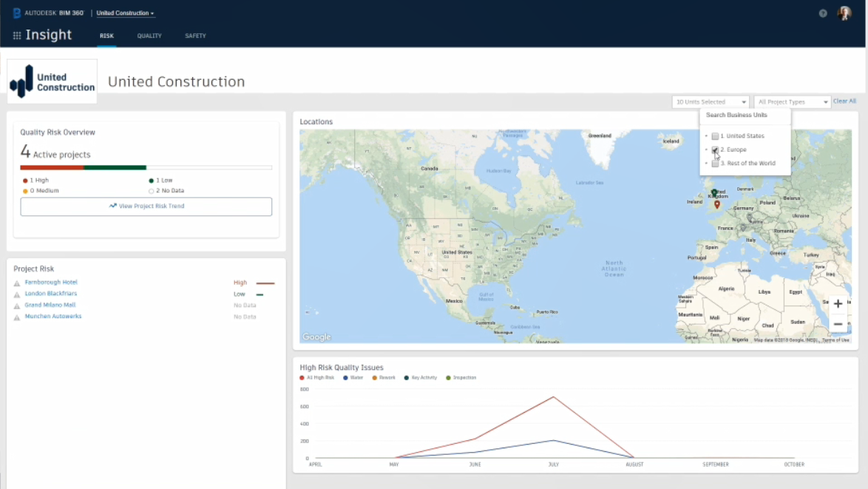The width and height of the screenshot is (868, 489).
Task: Click the red map pin in England
Action: pyautogui.click(x=717, y=204)
